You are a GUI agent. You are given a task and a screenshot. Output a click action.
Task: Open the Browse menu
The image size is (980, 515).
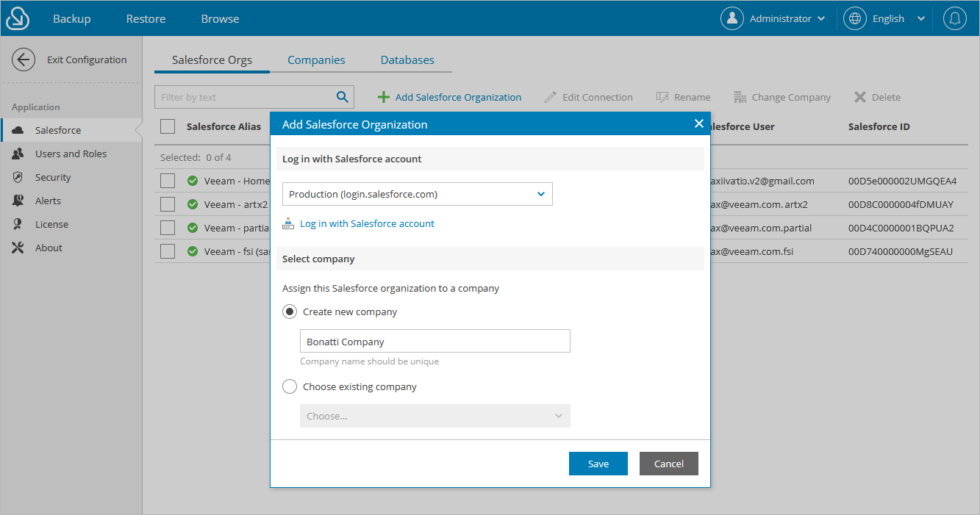click(x=220, y=18)
